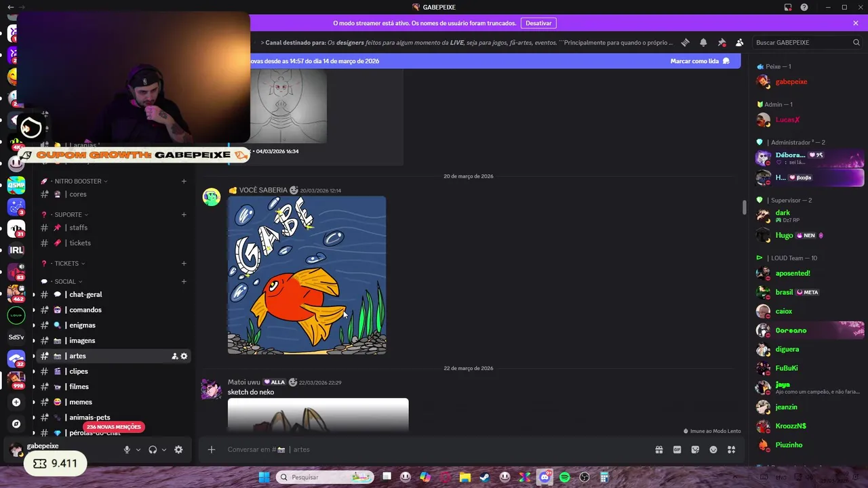Open member gabepeixe in member list
This screenshot has width=868, height=488.
pos(808,81)
